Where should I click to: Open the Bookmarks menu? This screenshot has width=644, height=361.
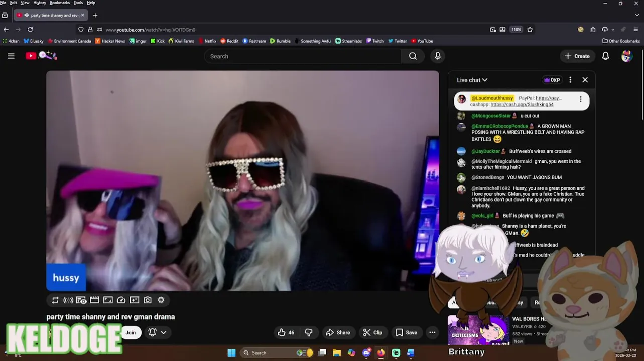point(60,3)
